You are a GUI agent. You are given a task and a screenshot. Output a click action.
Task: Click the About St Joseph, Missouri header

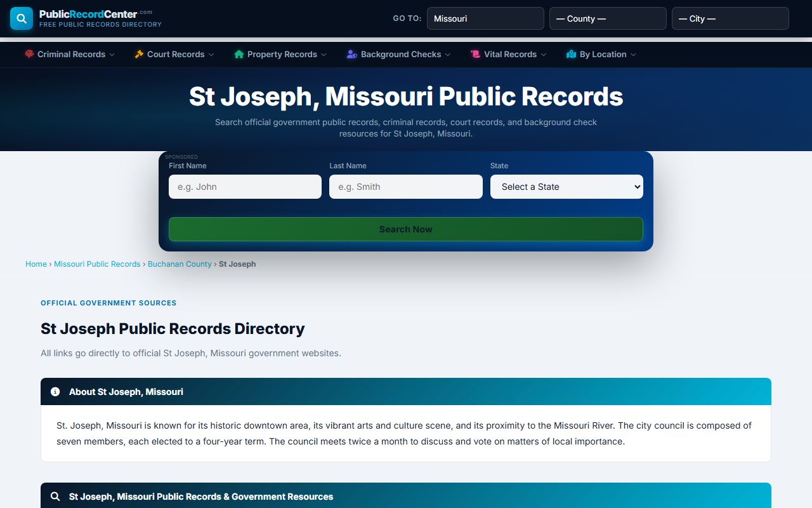pos(406,392)
